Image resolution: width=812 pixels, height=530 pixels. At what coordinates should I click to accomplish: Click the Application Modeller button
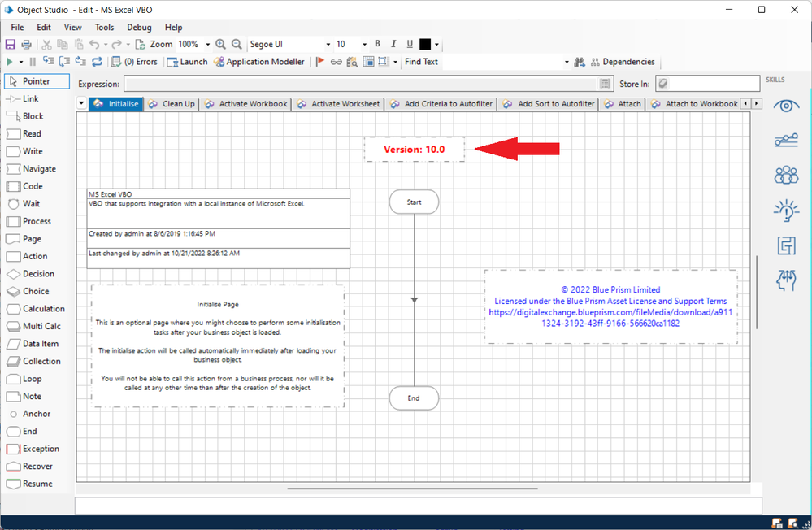point(259,62)
